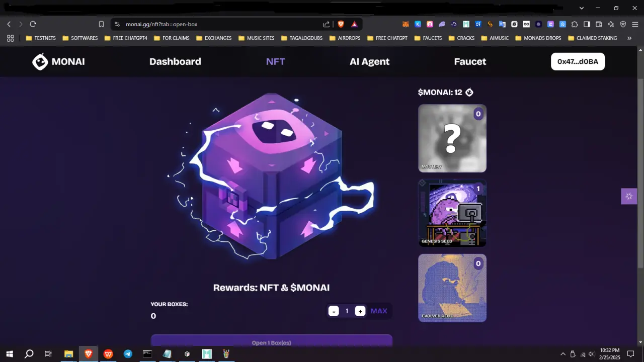This screenshot has width=644, height=362.
Task: Click Brave Shields lion icon in address bar
Action: point(341,24)
